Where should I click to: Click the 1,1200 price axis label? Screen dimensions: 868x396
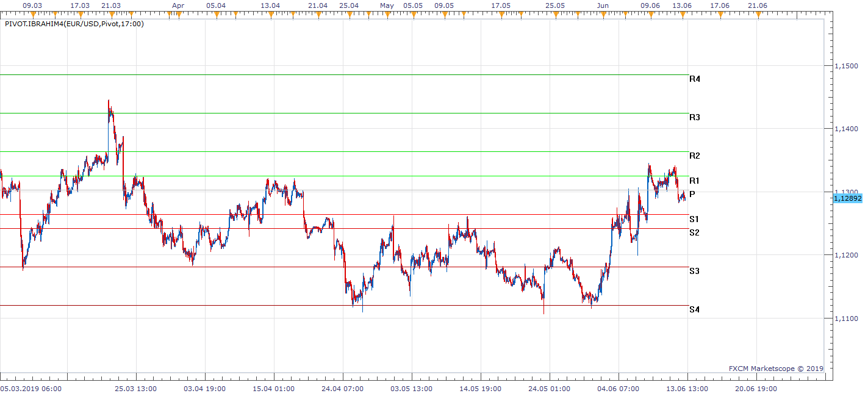[847, 255]
